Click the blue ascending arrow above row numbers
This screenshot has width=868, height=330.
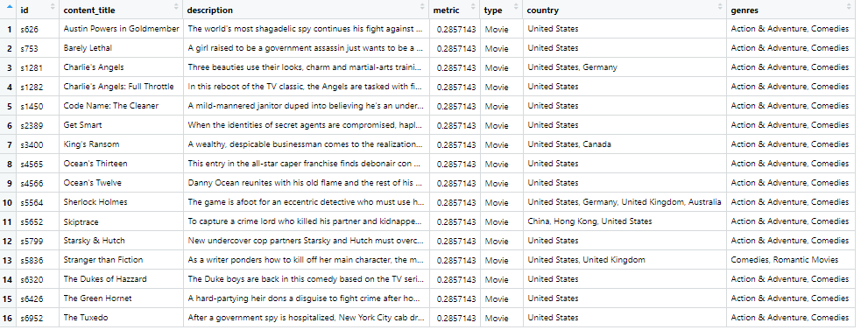point(10,6)
